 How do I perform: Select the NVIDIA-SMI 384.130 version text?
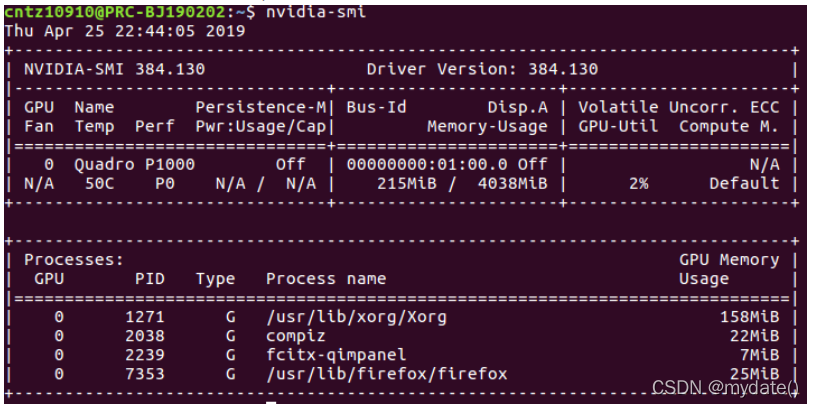click(x=114, y=69)
